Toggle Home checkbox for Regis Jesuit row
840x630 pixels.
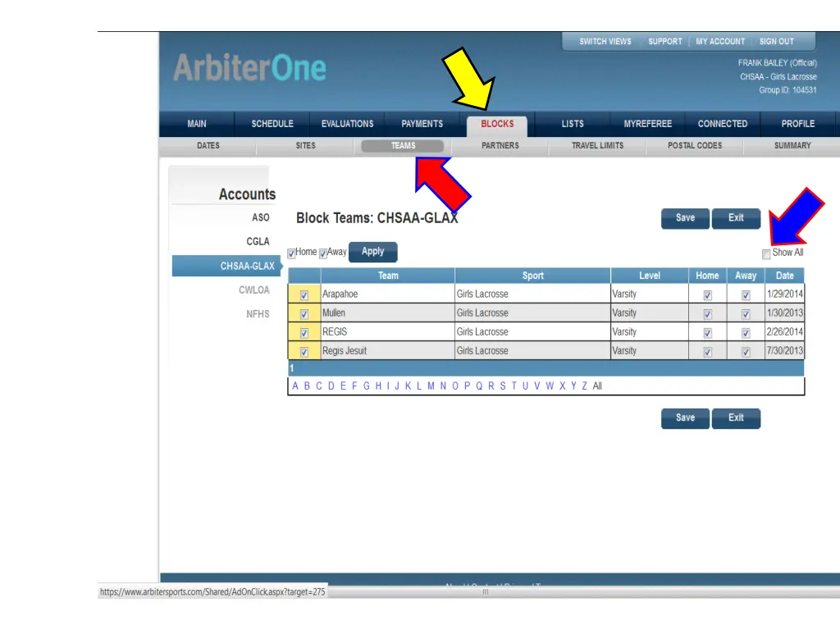708,352
